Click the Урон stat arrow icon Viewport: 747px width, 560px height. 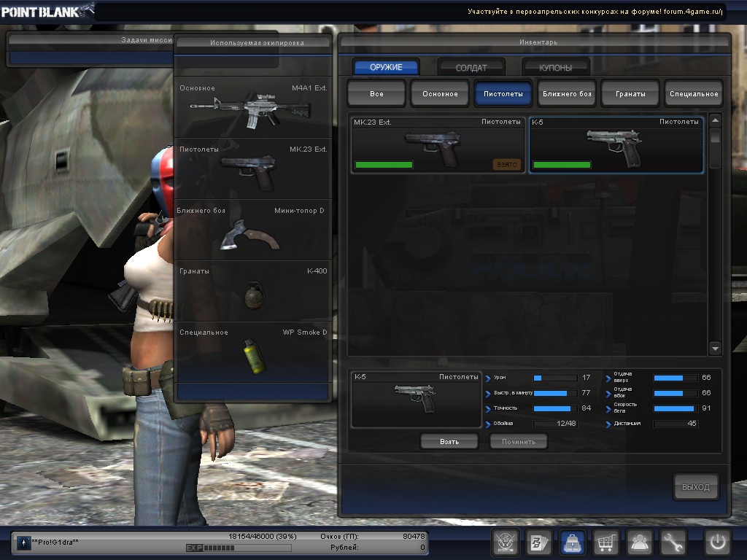(488, 379)
